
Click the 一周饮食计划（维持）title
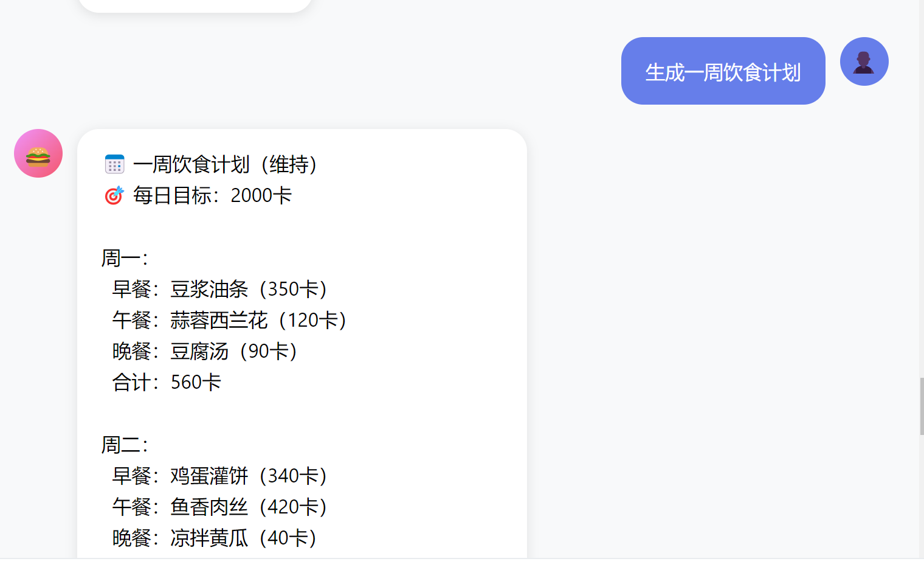(226, 164)
